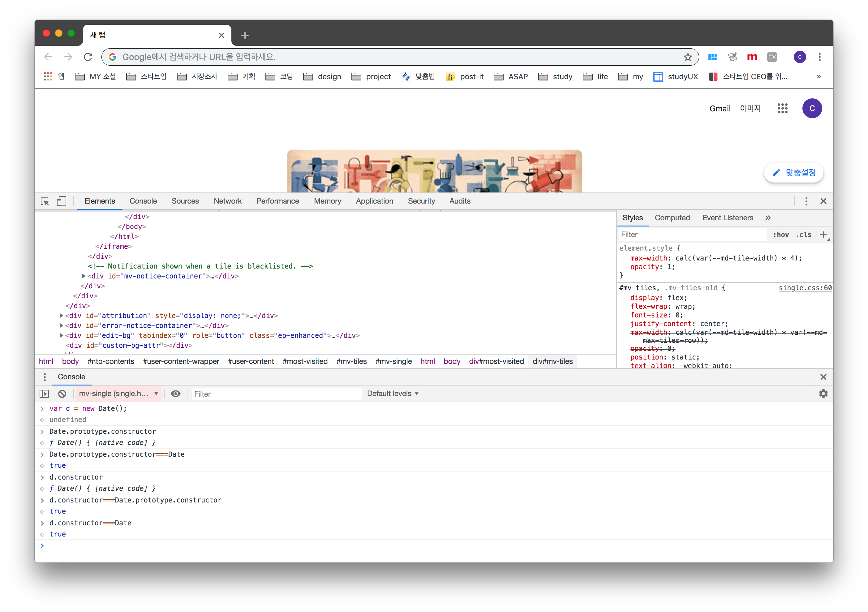868x612 pixels.
Task: Click the 맞춤설정 customize button
Action: click(x=793, y=173)
